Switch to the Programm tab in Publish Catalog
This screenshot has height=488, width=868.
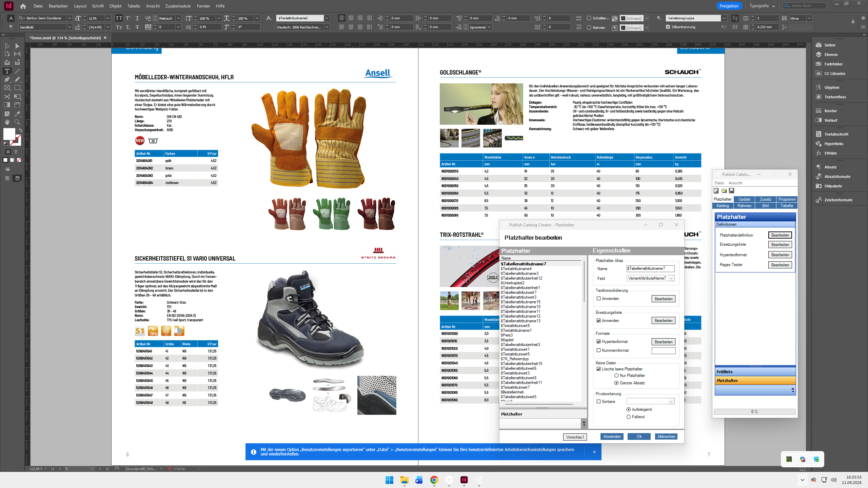coord(787,199)
